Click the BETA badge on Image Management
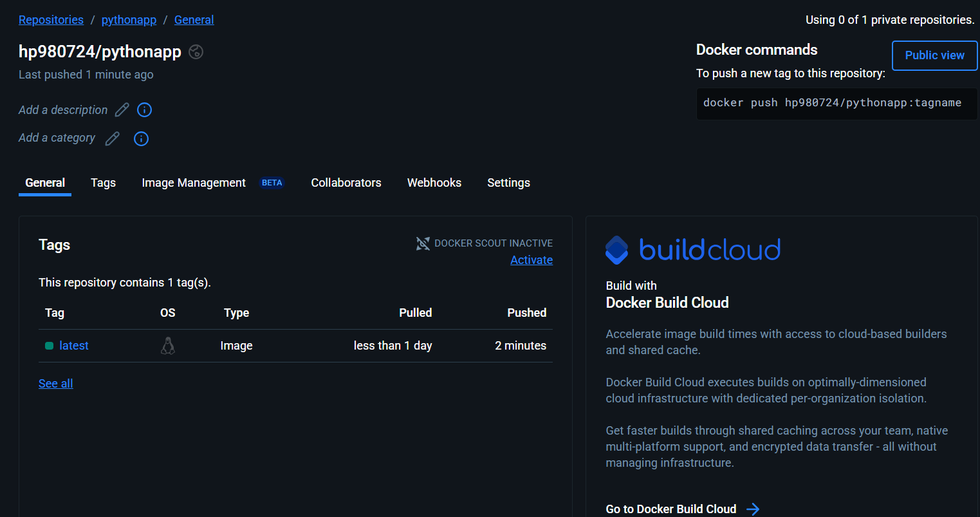This screenshot has height=517, width=980. (x=272, y=183)
